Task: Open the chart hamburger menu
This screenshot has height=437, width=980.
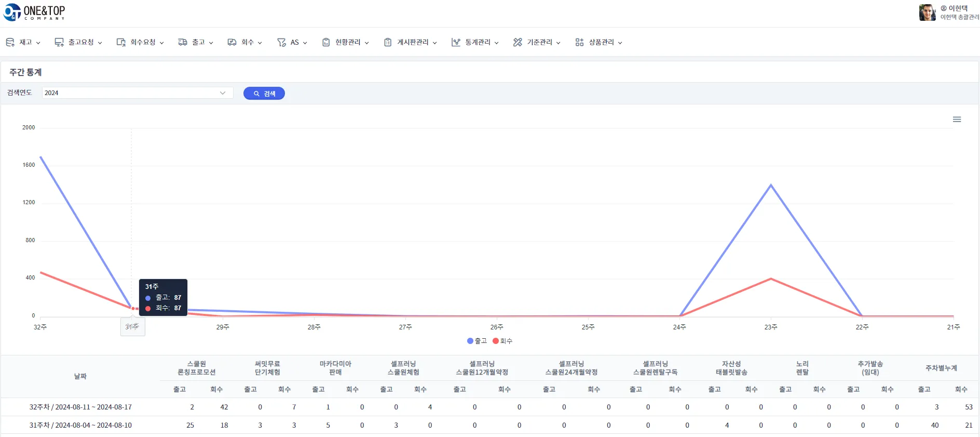Action: [957, 120]
